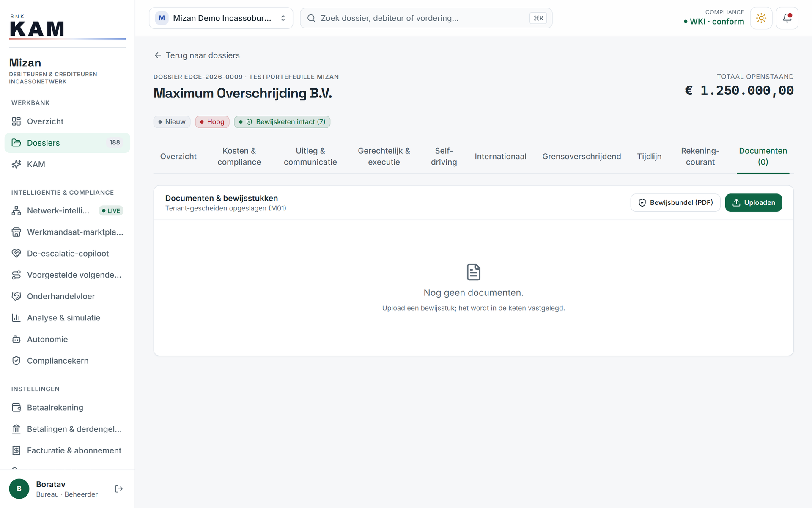This screenshot has height=508, width=812.
Task: Focus the Zoek dossier search field
Action: click(x=426, y=18)
